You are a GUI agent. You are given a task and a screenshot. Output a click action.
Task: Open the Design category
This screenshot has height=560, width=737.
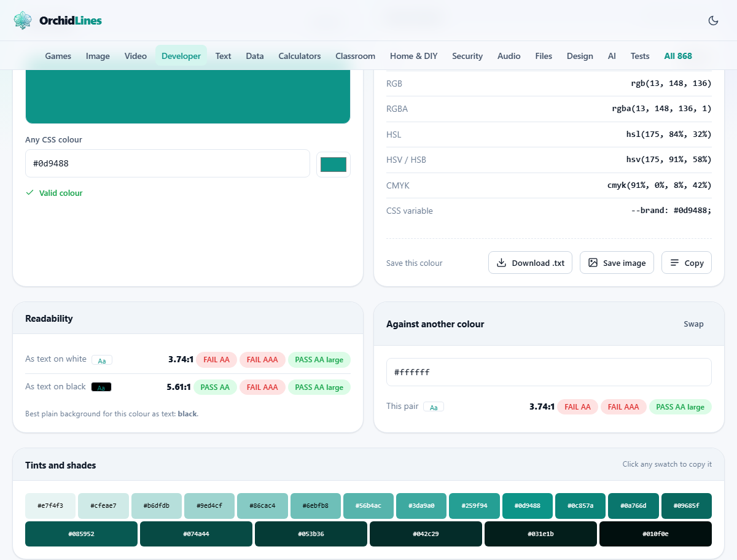580,56
